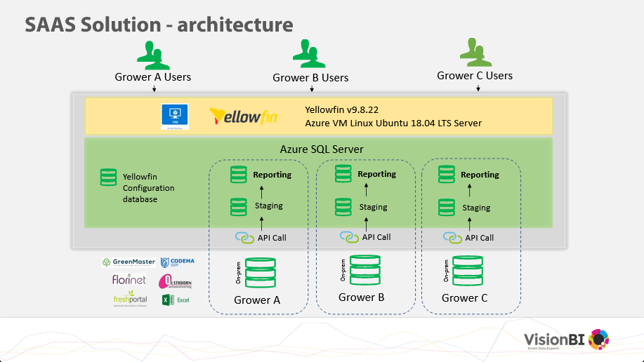Image resolution: width=644 pixels, height=362 pixels.
Task: Select the Yellowfin v9.8.22 version text
Action: tap(344, 109)
